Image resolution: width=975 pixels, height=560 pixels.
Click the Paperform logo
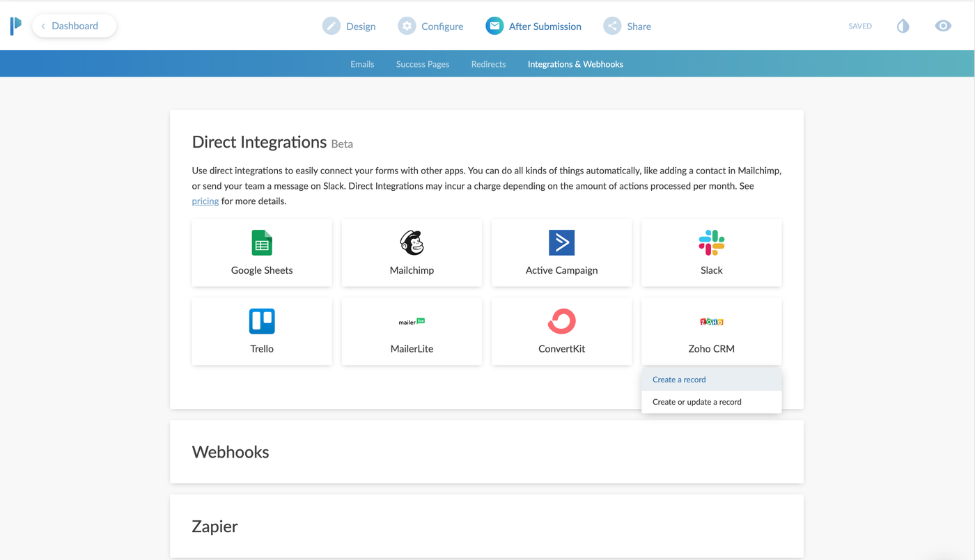(15, 26)
